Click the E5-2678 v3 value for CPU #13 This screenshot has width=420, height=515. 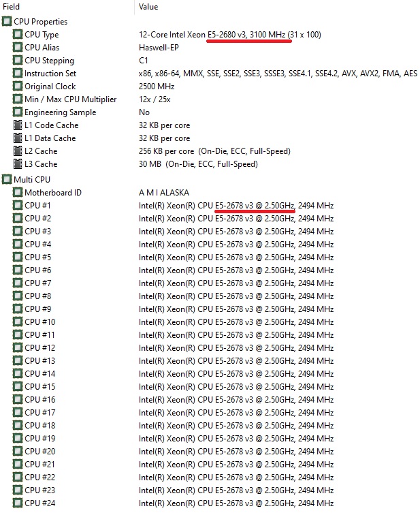(x=236, y=360)
